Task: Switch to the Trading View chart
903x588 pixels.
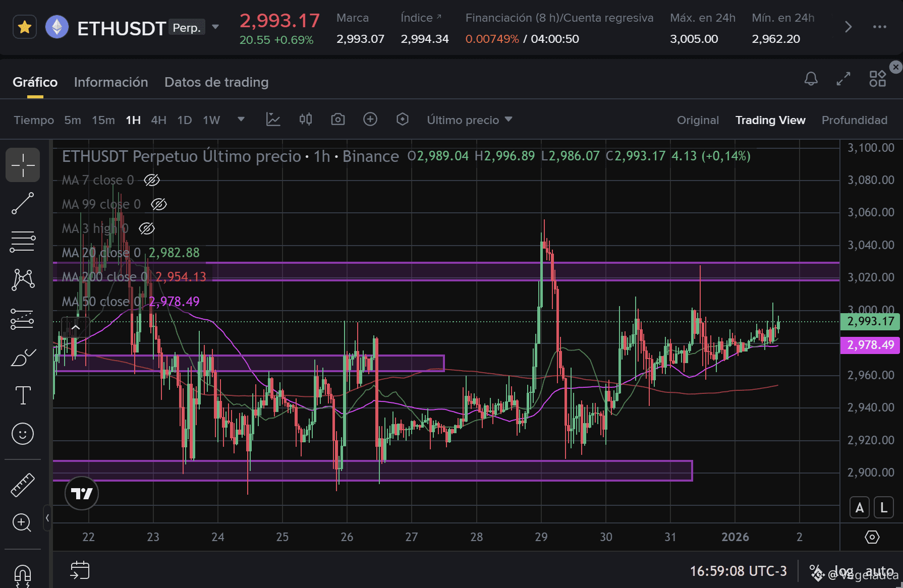Action: point(770,120)
